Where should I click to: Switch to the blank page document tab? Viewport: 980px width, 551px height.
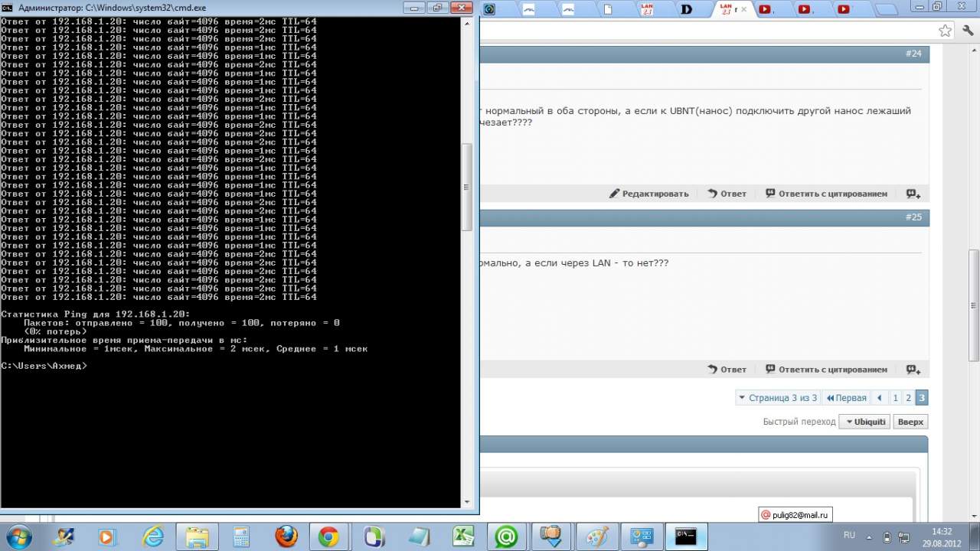(616, 10)
